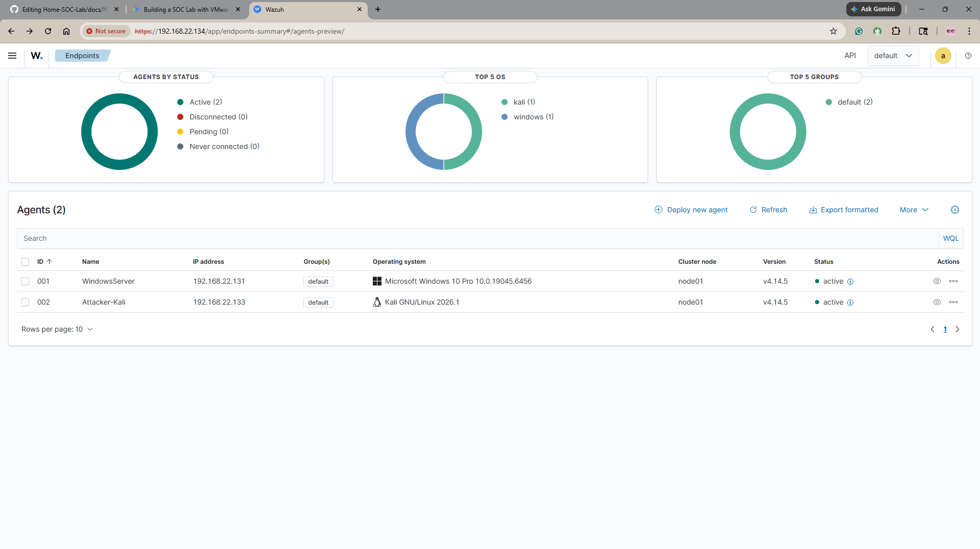Open table settings gear icon
980x549 pixels.
coord(954,210)
